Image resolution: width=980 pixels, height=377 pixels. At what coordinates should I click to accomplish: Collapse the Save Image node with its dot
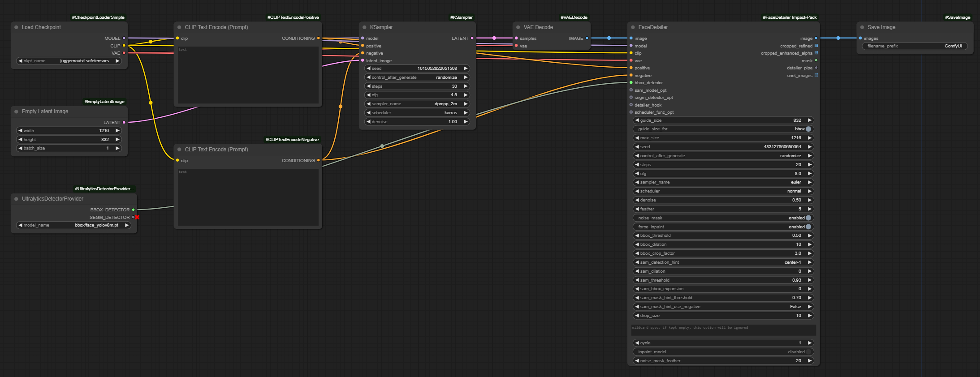(862, 27)
